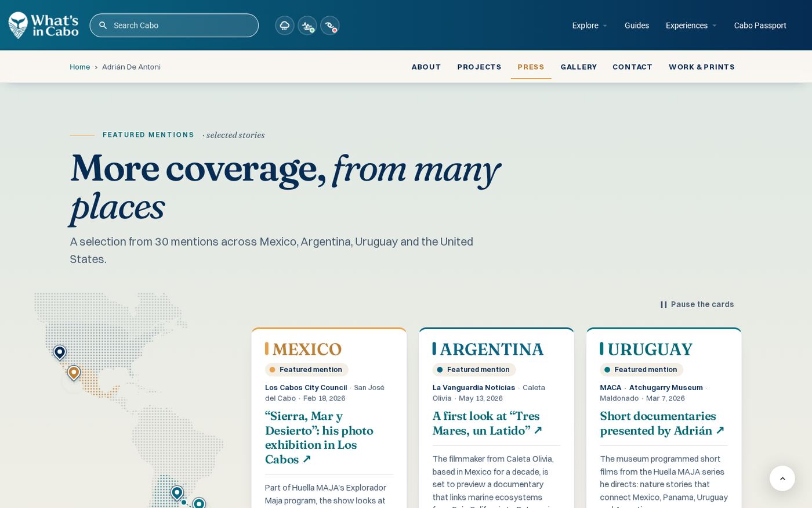812x508 pixels.
Task: Open the Guides menu item
Action: click(636, 26)
